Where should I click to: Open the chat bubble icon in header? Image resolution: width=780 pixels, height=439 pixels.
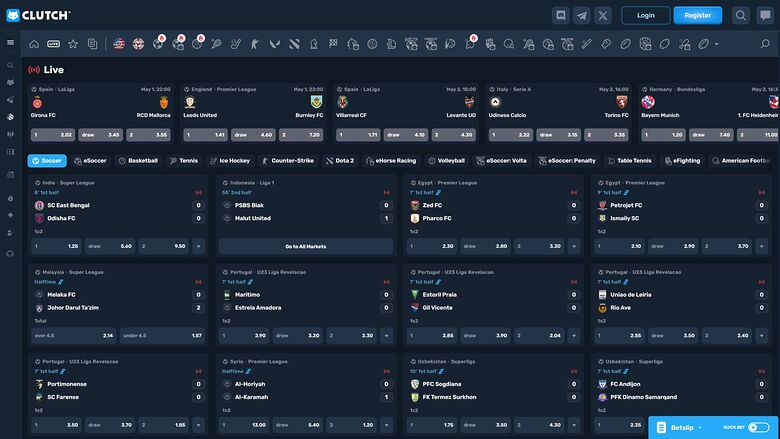(x=765, y=15)
